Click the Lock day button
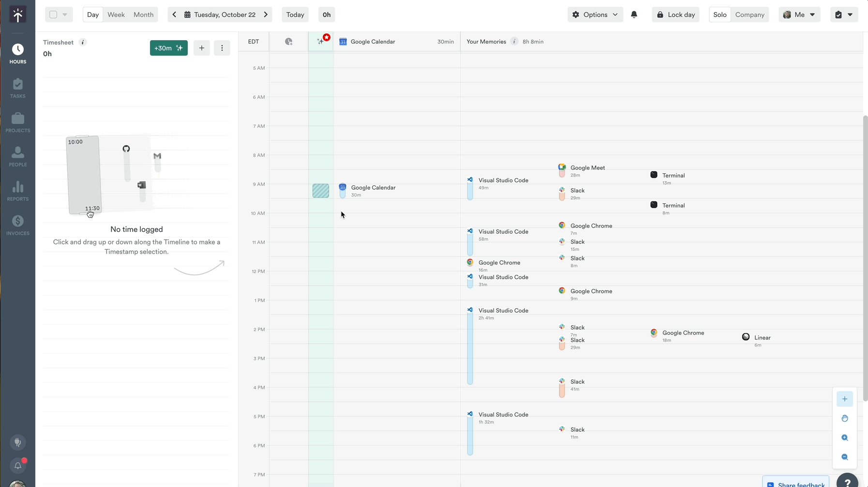The image size is (868, 487). click(x=675, y=15)
